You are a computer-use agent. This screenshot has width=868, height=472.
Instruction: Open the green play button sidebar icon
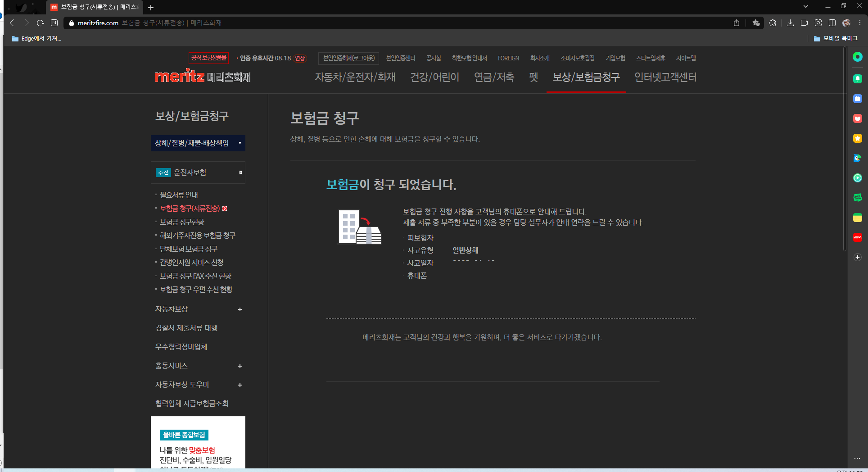[x=858, y=178]
